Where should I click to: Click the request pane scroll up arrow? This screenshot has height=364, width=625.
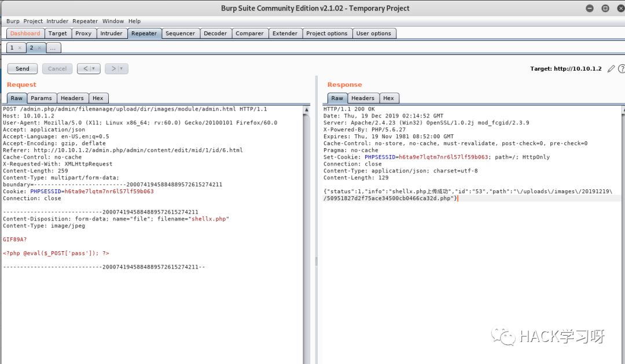[x=307, y=109]
